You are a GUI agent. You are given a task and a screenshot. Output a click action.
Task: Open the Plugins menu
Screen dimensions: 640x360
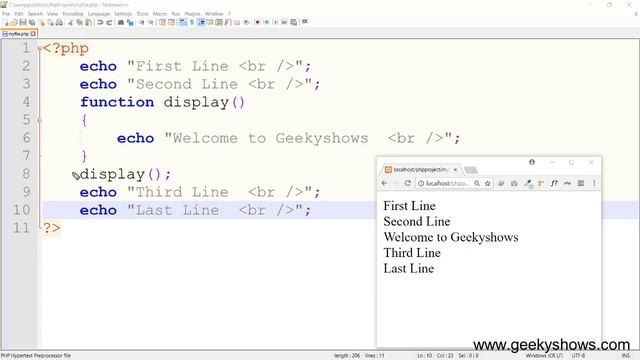[192, 14]
